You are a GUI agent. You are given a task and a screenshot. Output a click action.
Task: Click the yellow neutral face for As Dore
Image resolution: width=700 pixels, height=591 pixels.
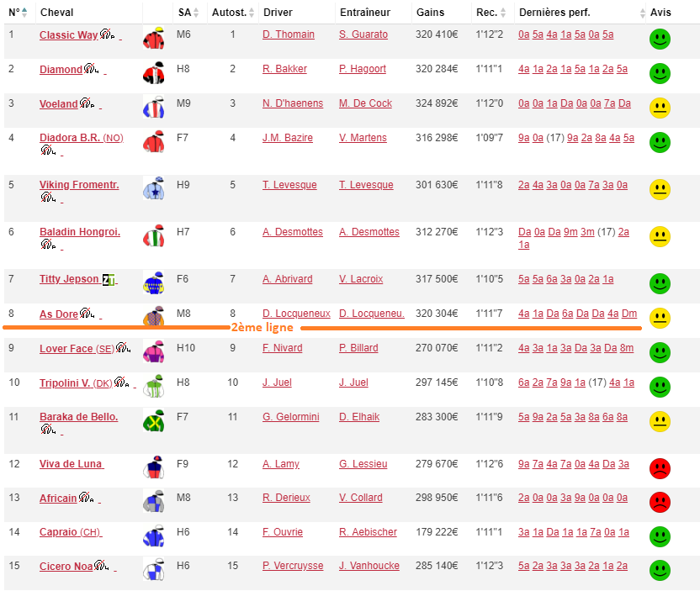[660, 319]
